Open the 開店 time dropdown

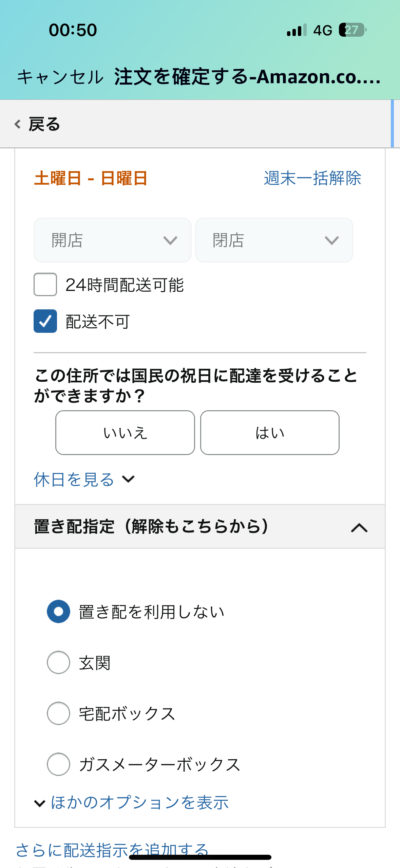pos(113,240)
